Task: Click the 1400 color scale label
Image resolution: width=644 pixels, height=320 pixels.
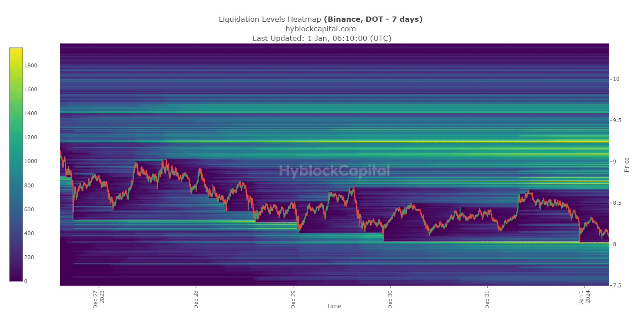Action: [x=31, y=113]
